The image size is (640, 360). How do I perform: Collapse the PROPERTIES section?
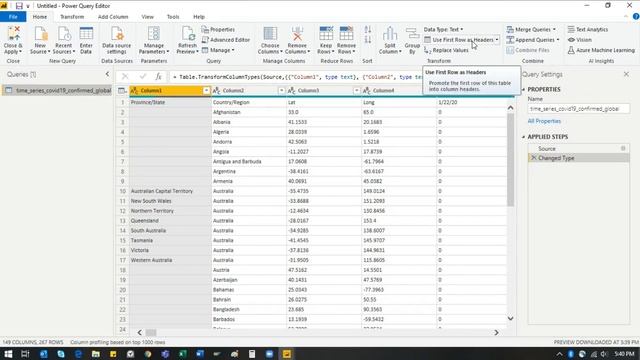click(523, 89)
